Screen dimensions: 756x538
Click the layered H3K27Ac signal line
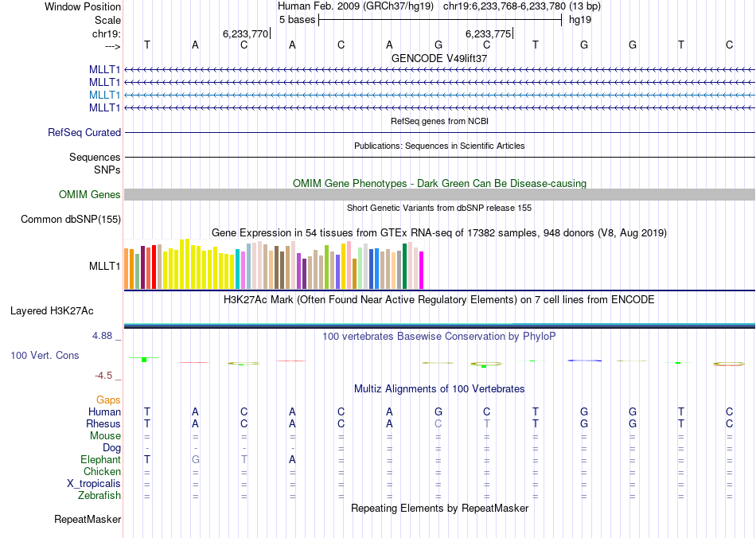click(x=439, y=326)
